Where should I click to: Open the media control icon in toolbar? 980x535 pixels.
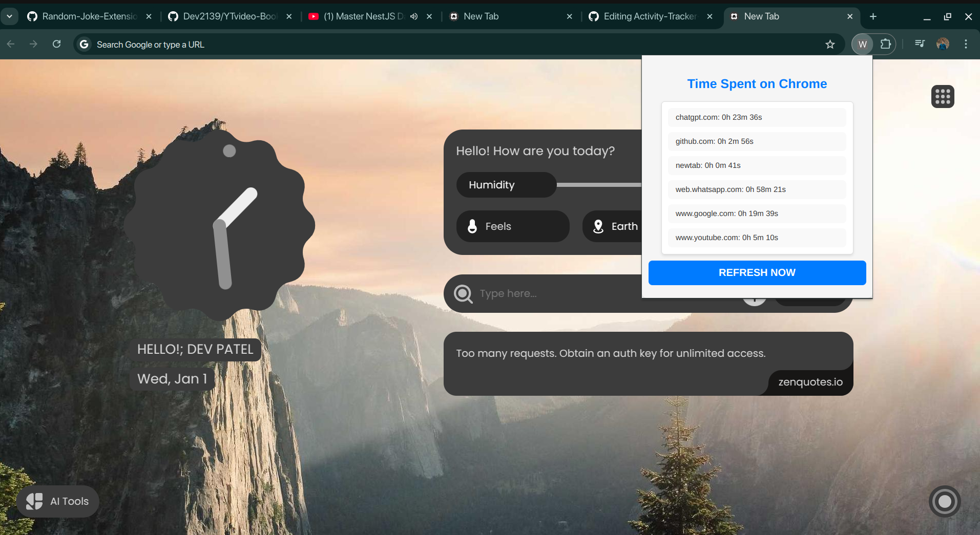pos(920,44)
